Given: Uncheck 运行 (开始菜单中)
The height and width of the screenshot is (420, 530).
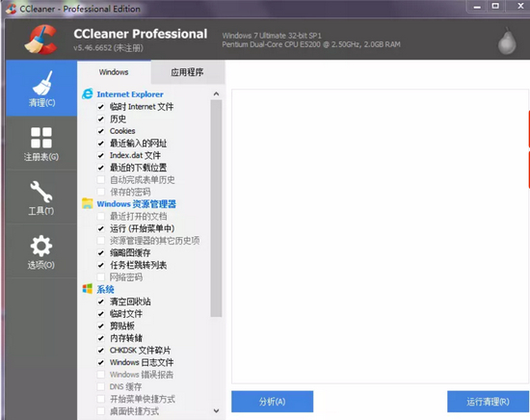Looking at the screenshot, I should 101,228.
